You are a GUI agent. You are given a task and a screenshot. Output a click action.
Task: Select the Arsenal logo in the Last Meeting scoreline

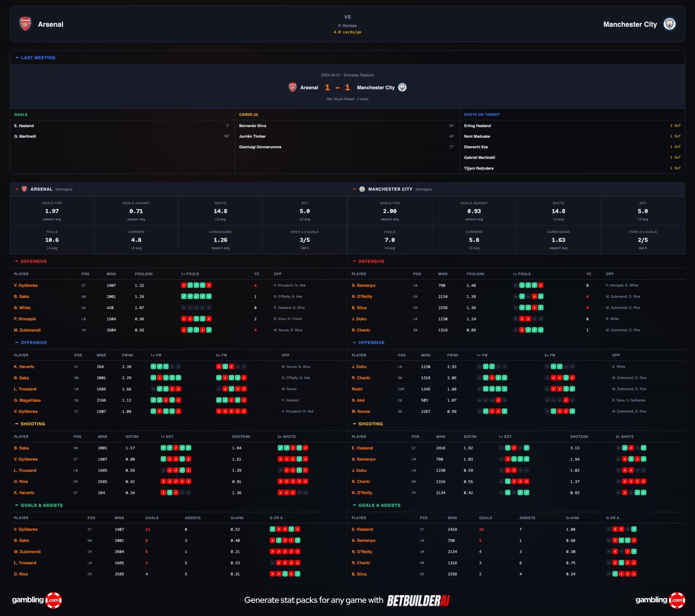pos(293,87)
